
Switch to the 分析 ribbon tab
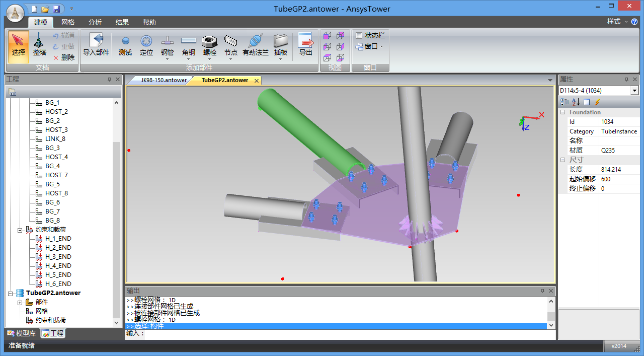tap(95, 22)
